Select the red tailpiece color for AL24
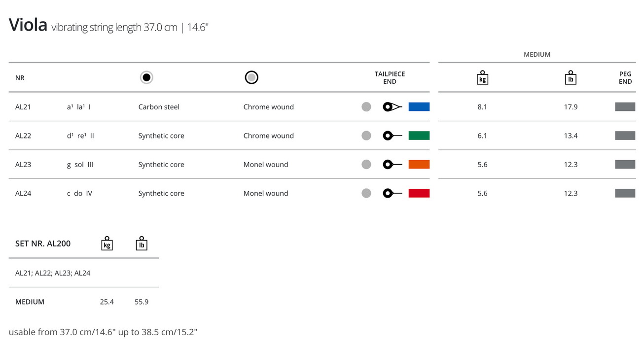The height and width of the screenshot is (345, 644). pos(419,193)
